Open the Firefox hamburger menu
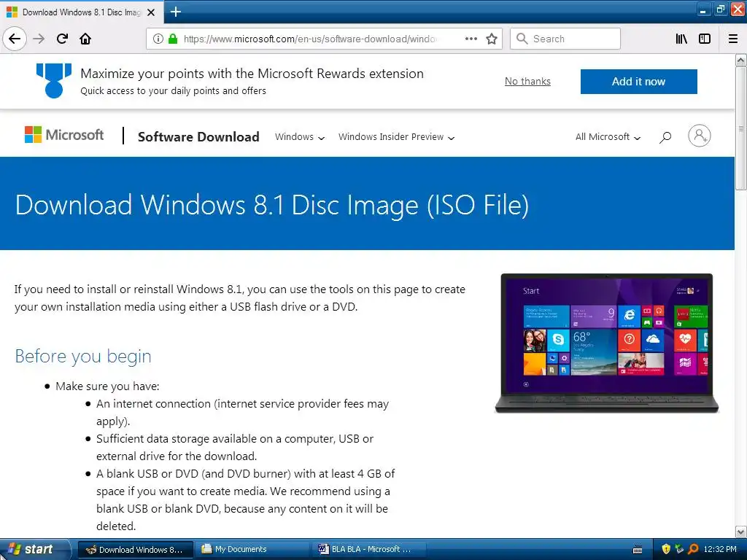The width and height of the screenshot is (747, 560). click(x=733, y=39)
